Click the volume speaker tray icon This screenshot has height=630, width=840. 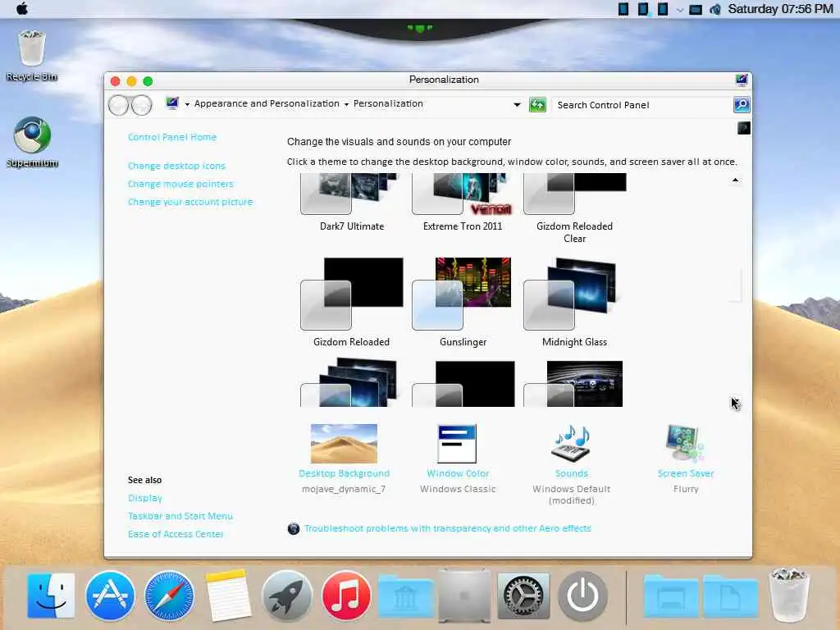point(715,9)
